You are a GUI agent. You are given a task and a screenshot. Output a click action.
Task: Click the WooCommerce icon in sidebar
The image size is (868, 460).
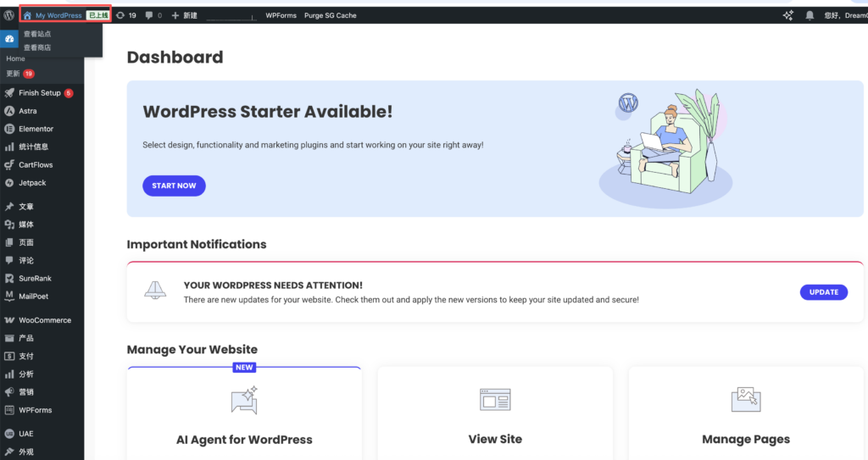pyautogui.click(x=9, y=320)
